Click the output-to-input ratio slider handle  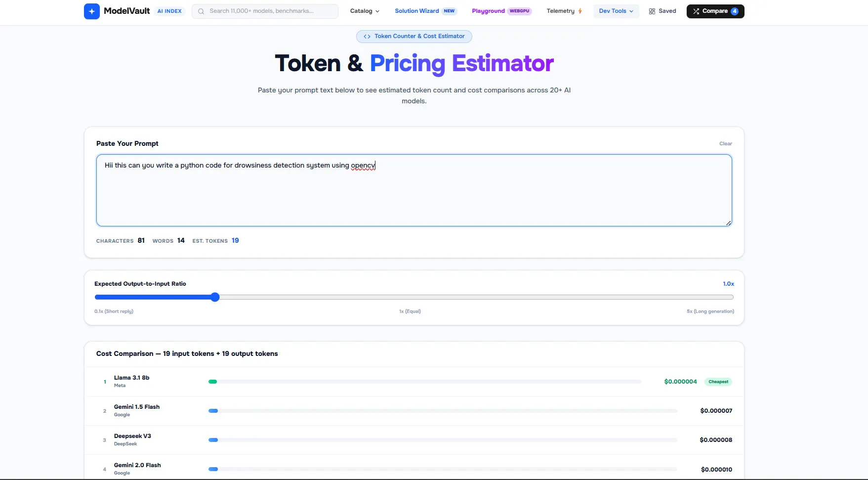click(215, 297)
